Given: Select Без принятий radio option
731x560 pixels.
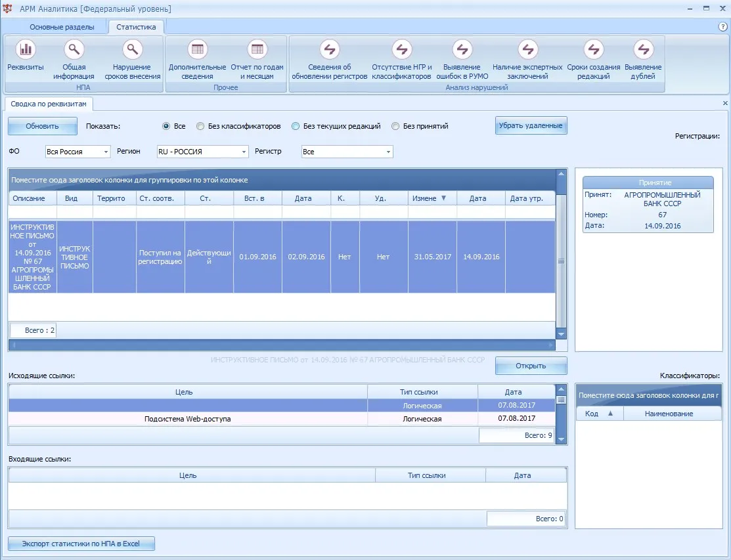Looking at the screenshot, I should pyautogui.click(x=395, y=126).
